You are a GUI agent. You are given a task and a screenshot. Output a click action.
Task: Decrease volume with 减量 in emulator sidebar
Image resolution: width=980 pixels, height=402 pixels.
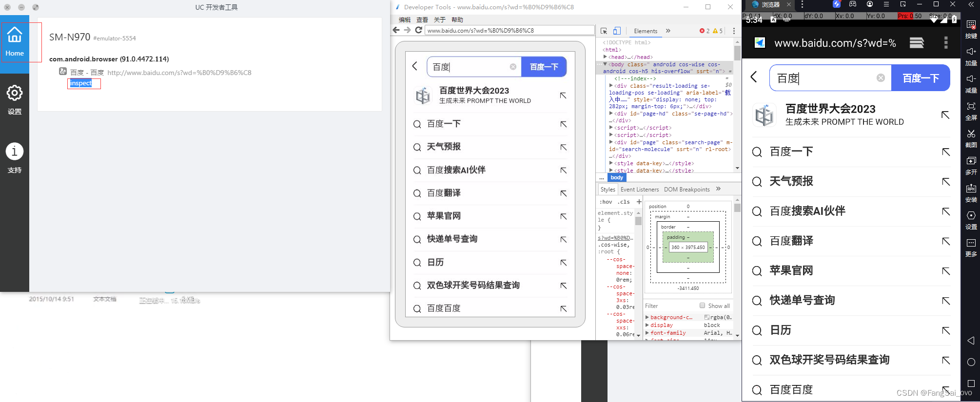tap(971, 84)
